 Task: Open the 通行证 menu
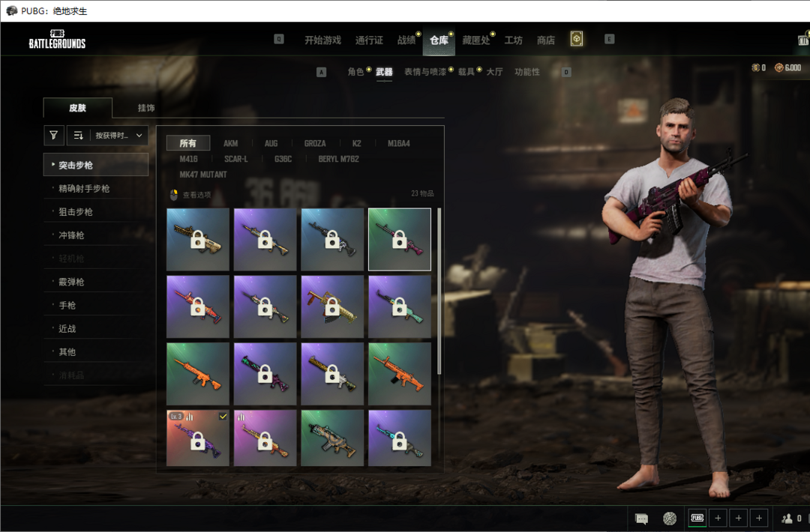click(369, 40)
